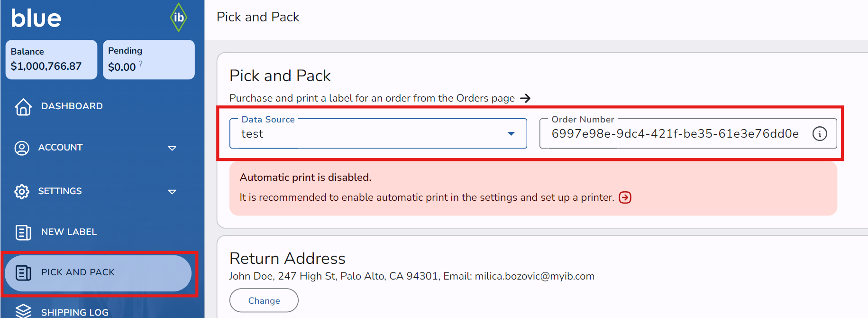The height and width of the screenshot is (318, 868).
Task: Click the Shipping Log layers icon
Action: [x=23, y=311]
